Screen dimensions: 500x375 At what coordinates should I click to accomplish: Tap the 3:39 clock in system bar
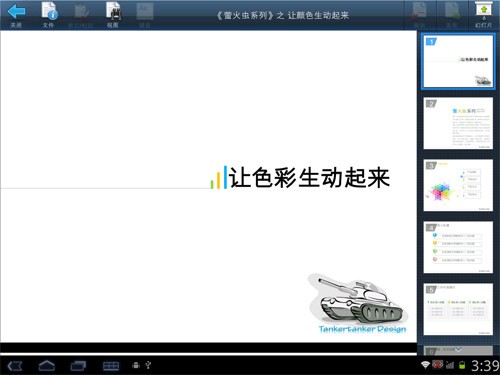(485, 366)
